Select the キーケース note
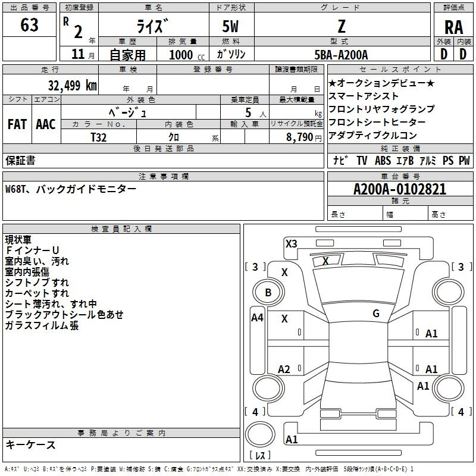Image resolution: width=476 pixels, height=476 pixels. pos(30,444)
